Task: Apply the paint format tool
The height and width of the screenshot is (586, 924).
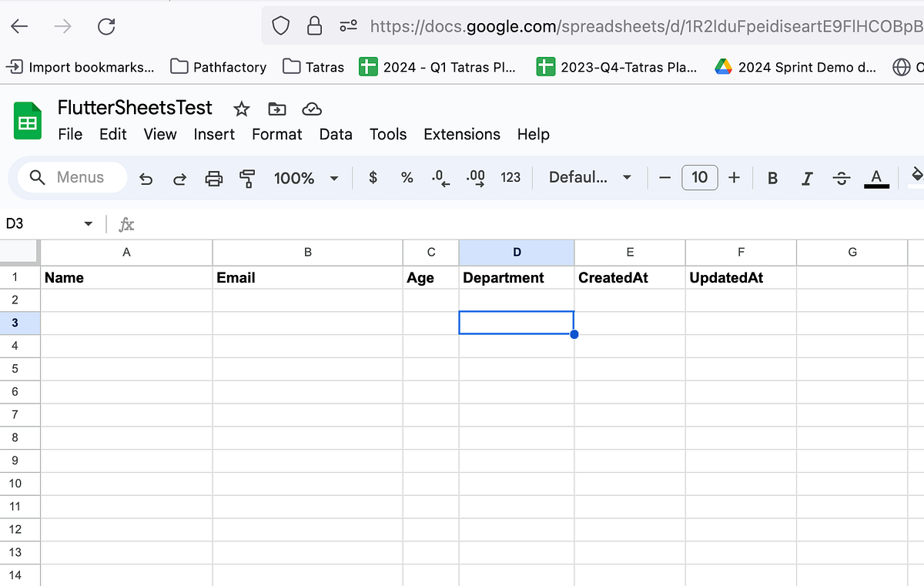Action: pyautogui.click(x=246, y=178)
